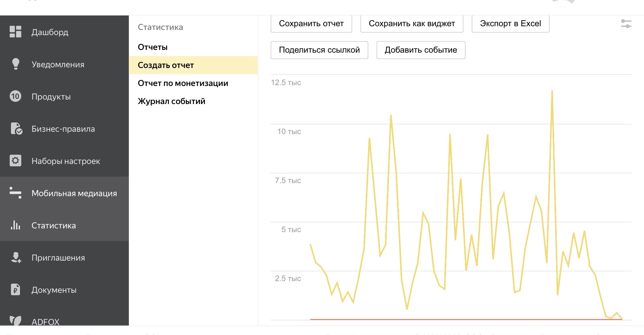Open the Отчеты submenu item
This screenshot has height=335, width=644.
(x=153, y=47)
